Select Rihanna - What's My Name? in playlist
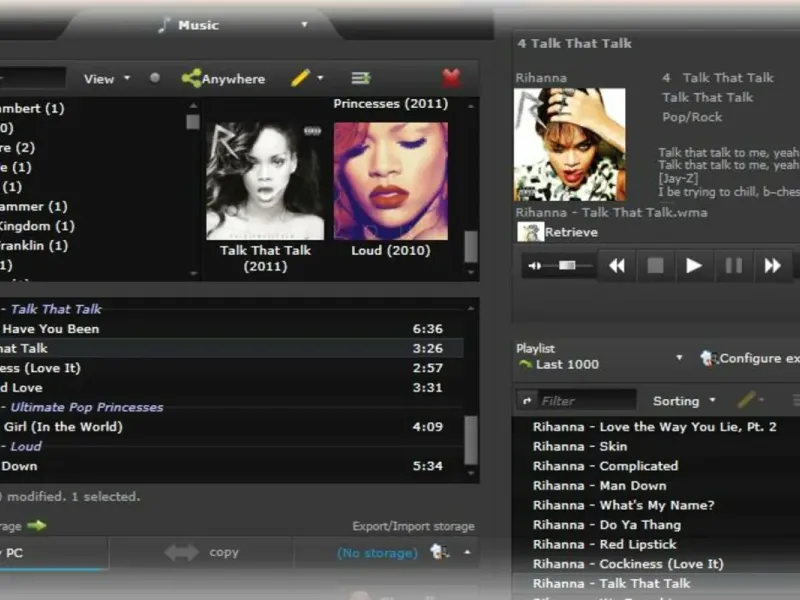800x600 pixels. (x=656, y=505)
